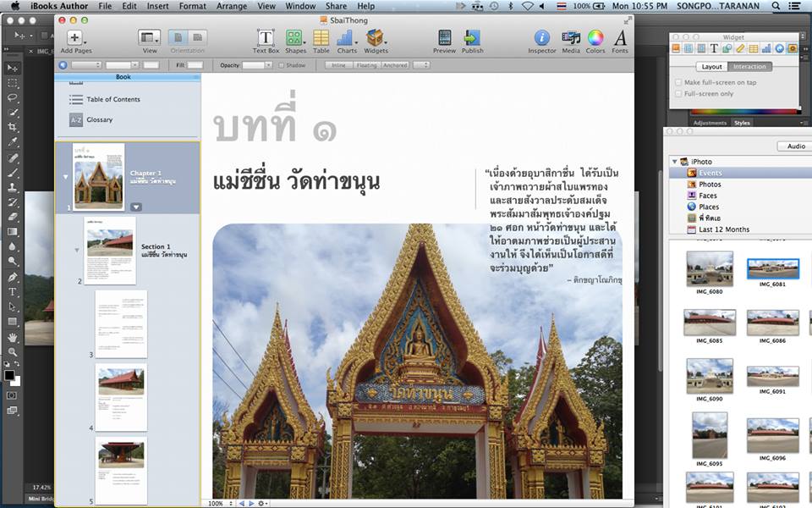This screenshot has height=508, width=812.
Task: Open Spotlight search in menu bar
Action: 776,6
